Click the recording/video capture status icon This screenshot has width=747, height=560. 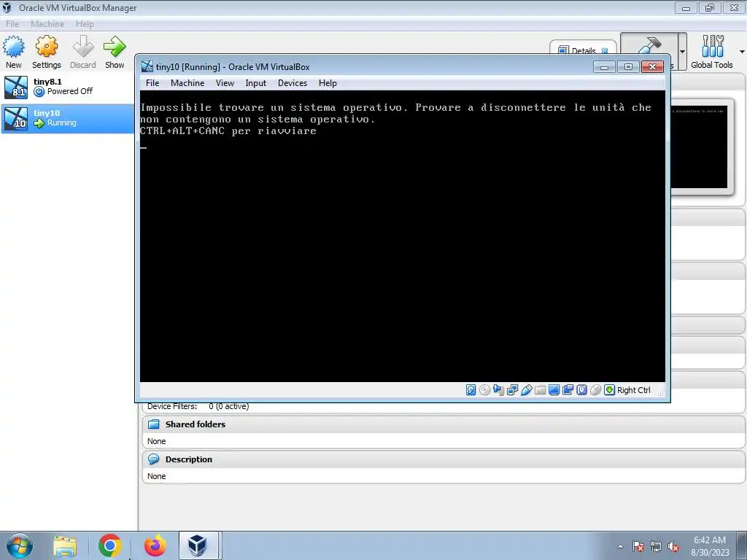568,390
